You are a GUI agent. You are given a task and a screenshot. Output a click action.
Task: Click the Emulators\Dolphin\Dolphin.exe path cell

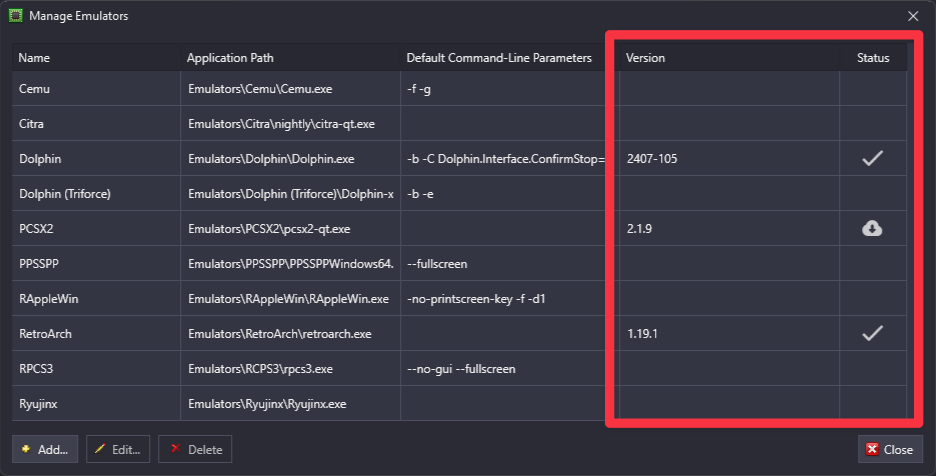290,159
